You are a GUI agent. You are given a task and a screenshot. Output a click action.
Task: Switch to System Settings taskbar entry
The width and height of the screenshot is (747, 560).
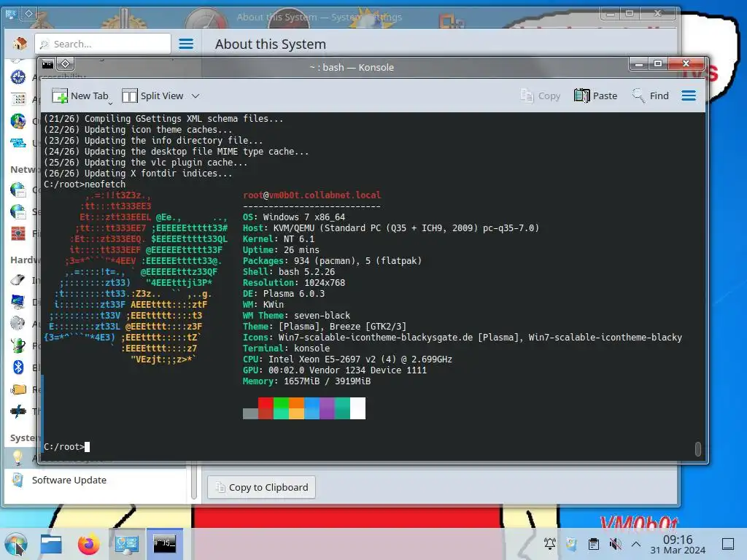coord(127,544)
